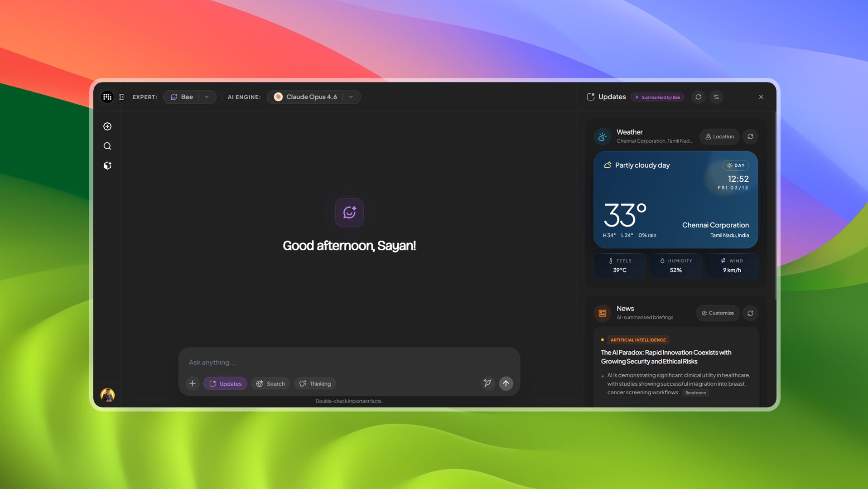This screenshot has width=868, height=489.
Task: Click the prompt enhance icon in composer
Action: [x=487, y=383]
